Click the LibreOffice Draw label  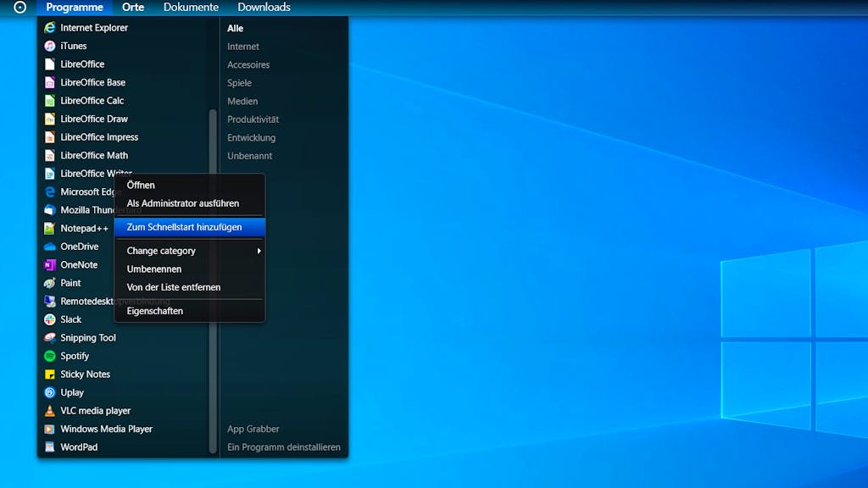(x=94, y=119)
